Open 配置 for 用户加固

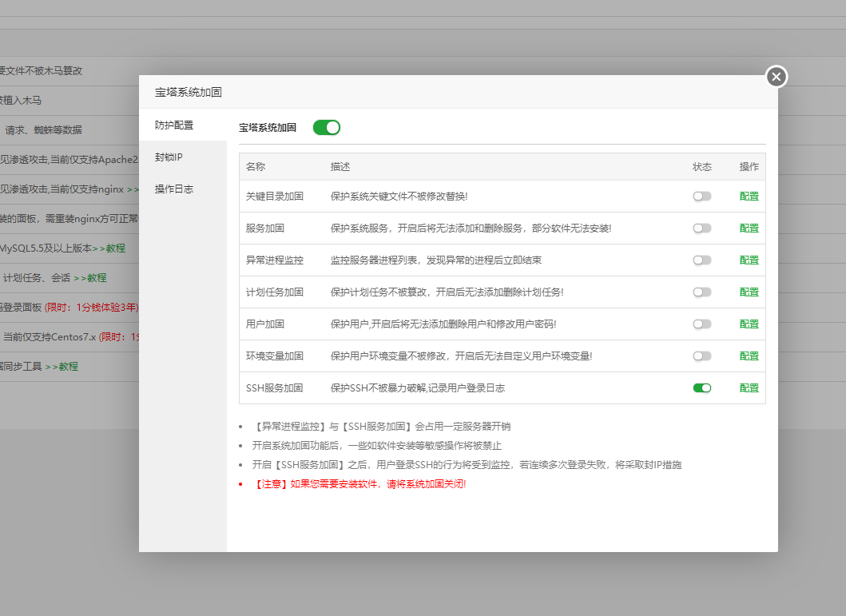[749, 324]
